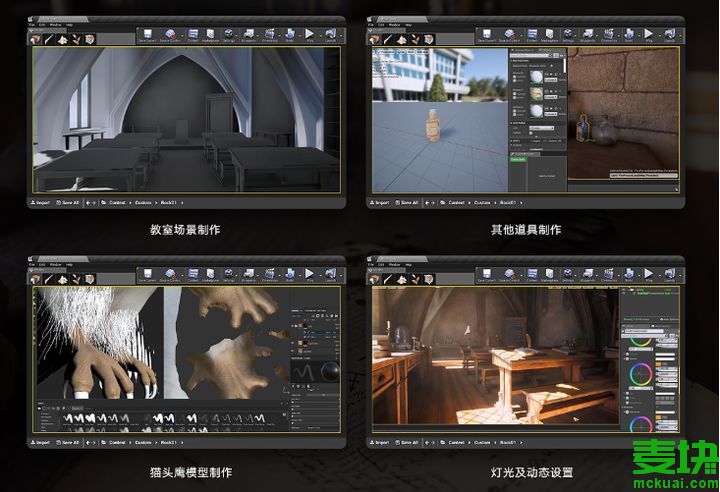Toggle checkbox below the details panel dropdown
Image resolution: width=720 pixels, height=492 pixels.
[x=532, y=134]
